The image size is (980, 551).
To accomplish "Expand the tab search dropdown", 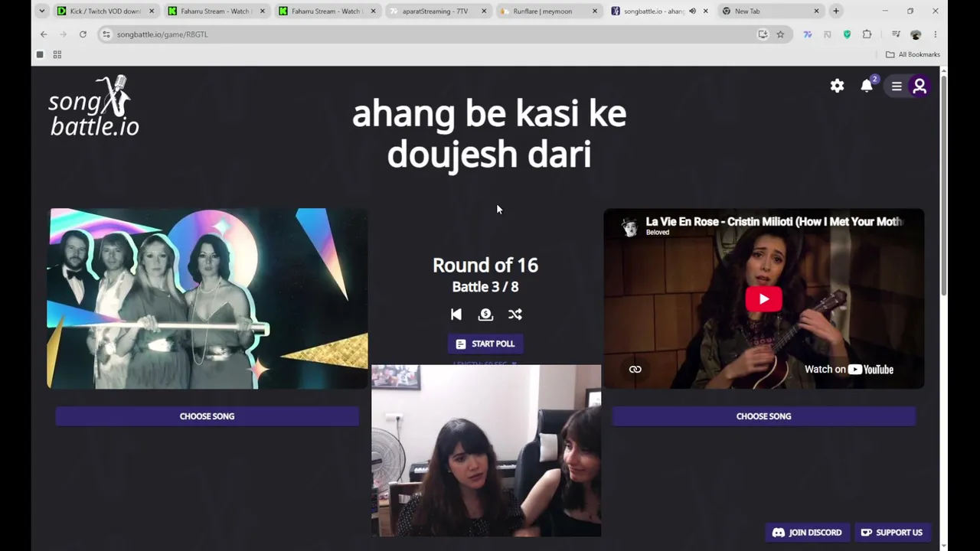I will [41, 11].
